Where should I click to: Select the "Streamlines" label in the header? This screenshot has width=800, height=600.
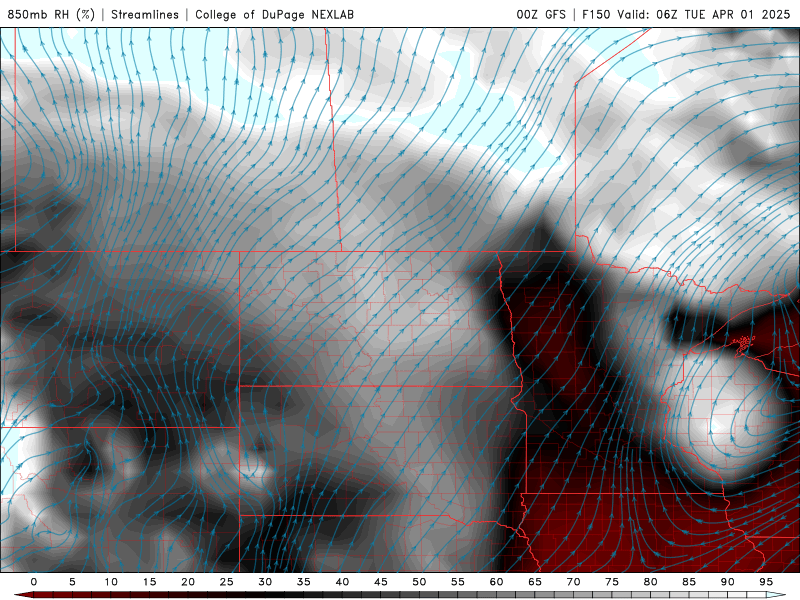click(x=145, y=14)
